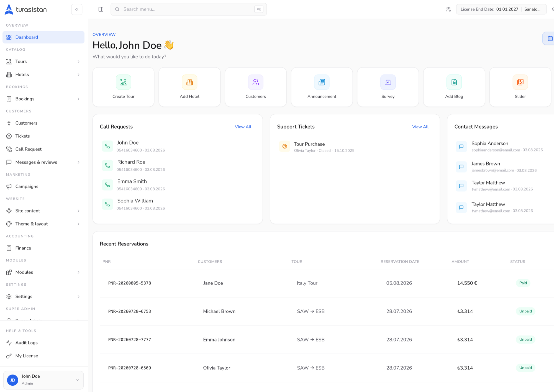Open the Add Hotel shortcut card
The image size is (554, 392).
coord(189,87)
